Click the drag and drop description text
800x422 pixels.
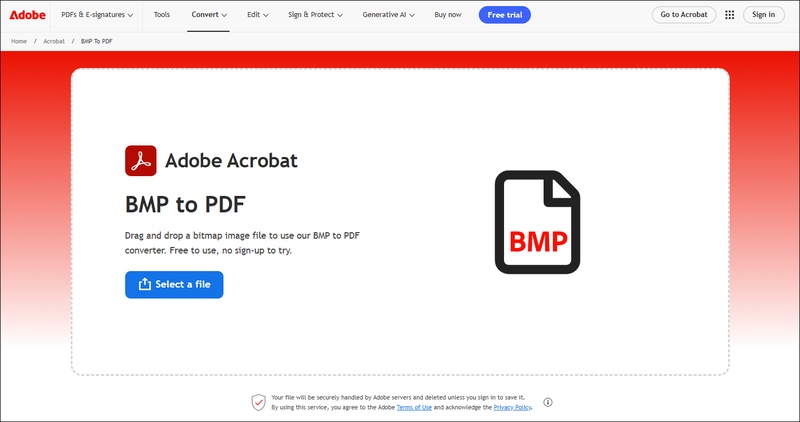242,243
